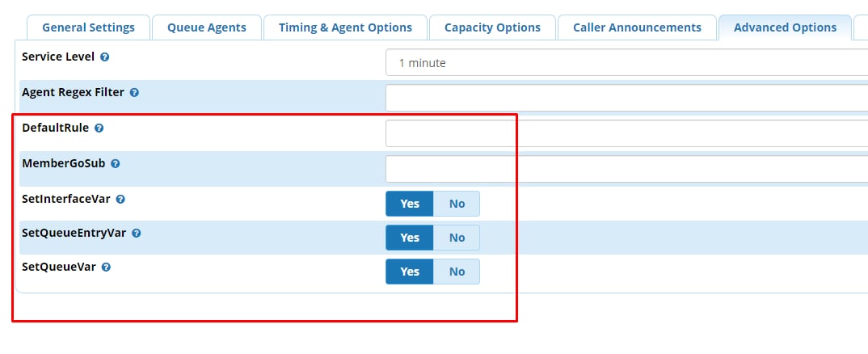Switch to the General Settings tab
The image size is (868, 354).
tap(89, 27)
